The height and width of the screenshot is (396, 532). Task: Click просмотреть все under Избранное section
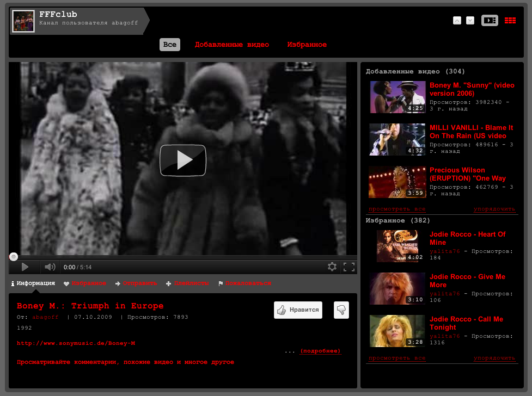point(397,358)
